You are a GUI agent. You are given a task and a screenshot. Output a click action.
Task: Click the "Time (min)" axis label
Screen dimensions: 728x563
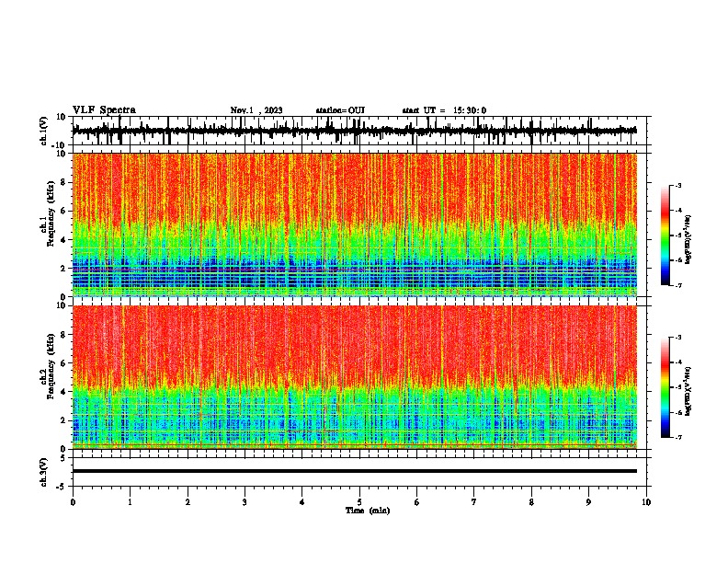tap(368, 511)
